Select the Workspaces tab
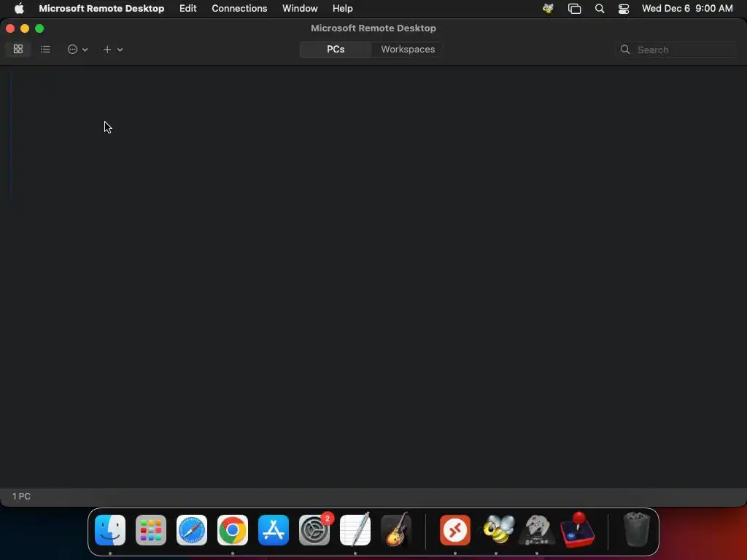 [x=408, y=49]
